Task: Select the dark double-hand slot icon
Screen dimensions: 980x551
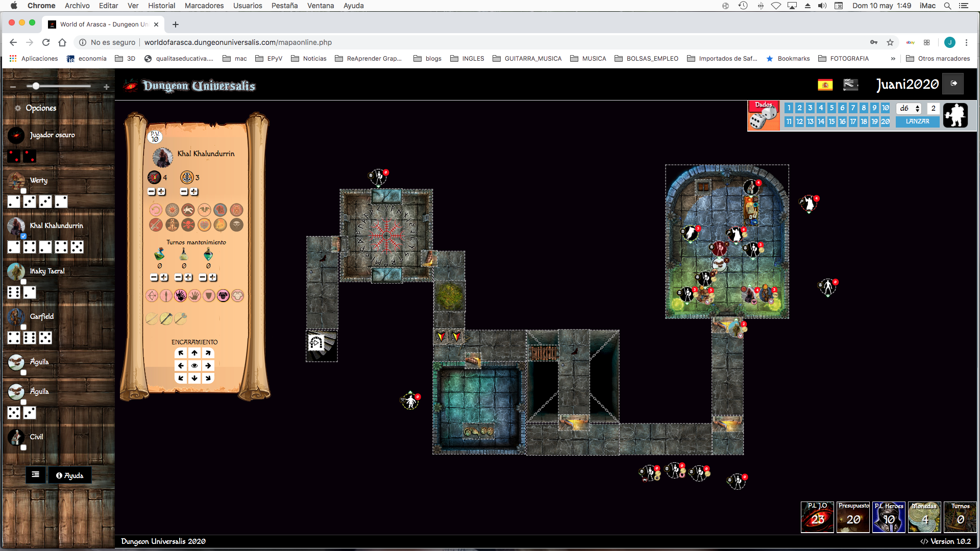Action: [x=180, y=295]
